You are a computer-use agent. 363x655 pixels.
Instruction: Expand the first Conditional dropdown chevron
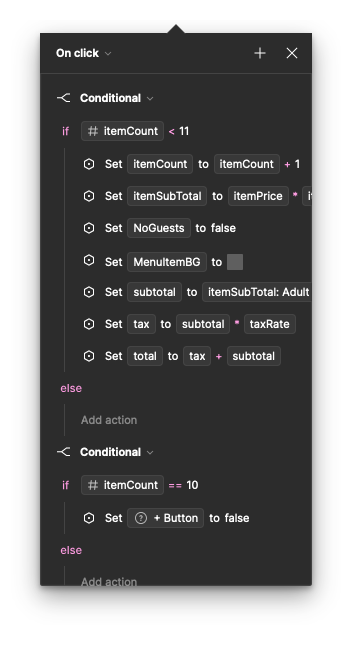click(x=150, y=99)
